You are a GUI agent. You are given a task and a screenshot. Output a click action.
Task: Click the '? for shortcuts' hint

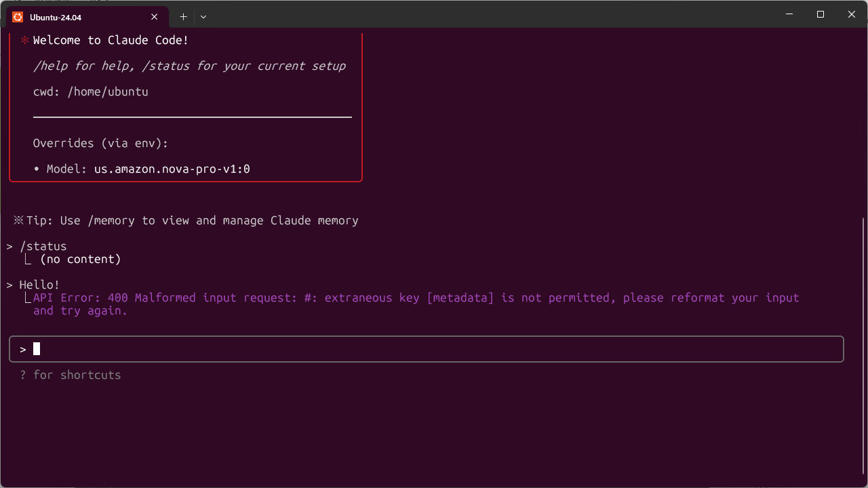[71, 375]
